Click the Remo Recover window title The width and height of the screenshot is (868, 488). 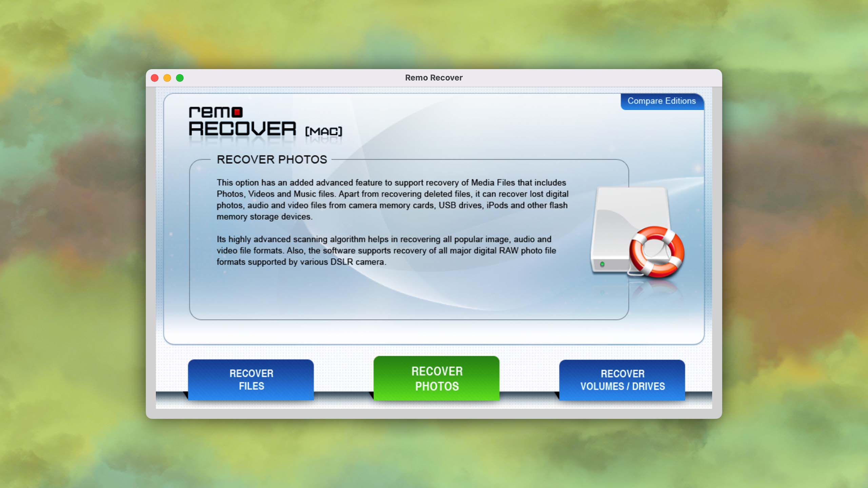point(434,78)
